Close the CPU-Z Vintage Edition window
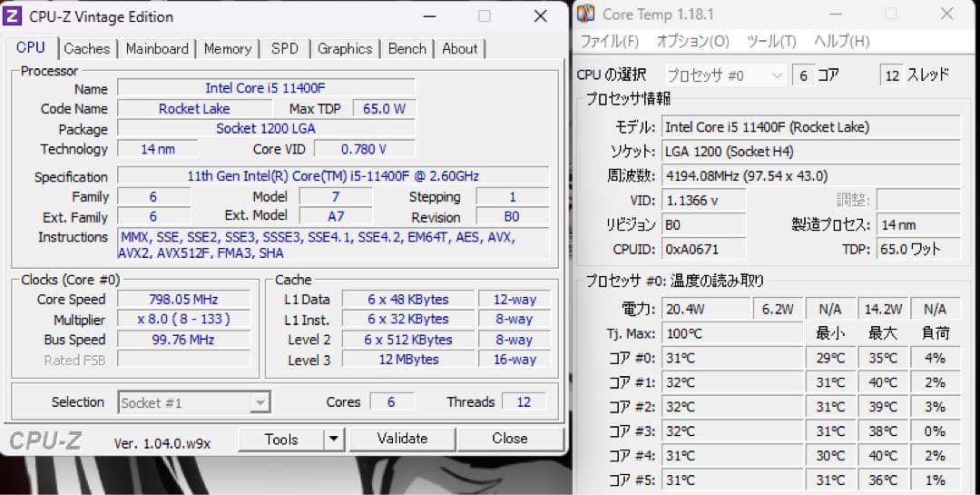The height and width of the screenshot is (495, 980). (541, 16)
